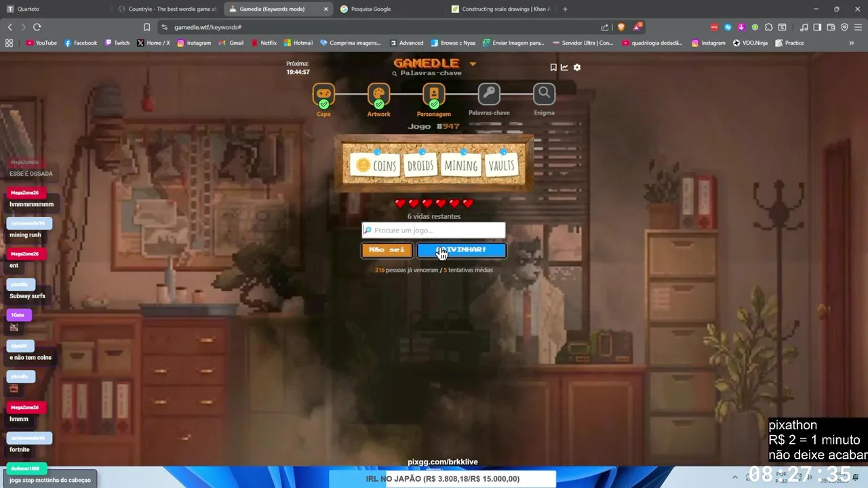Open Brave Rewards triangle icon

pyautogui.click(x=637, y=27)
